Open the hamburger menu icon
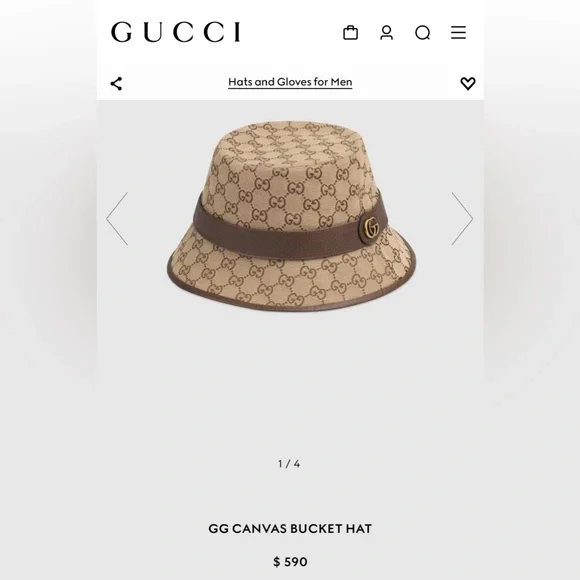Viewport: 580px width, 580px height. [x=458, y=33]
